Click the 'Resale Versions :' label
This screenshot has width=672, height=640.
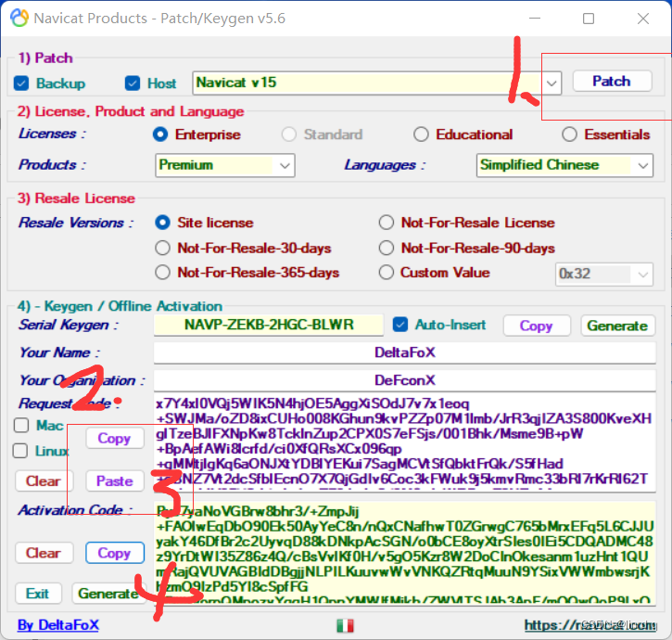tap(76, 223)
